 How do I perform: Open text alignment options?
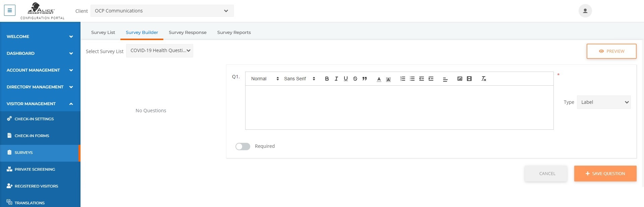(445, 79)
